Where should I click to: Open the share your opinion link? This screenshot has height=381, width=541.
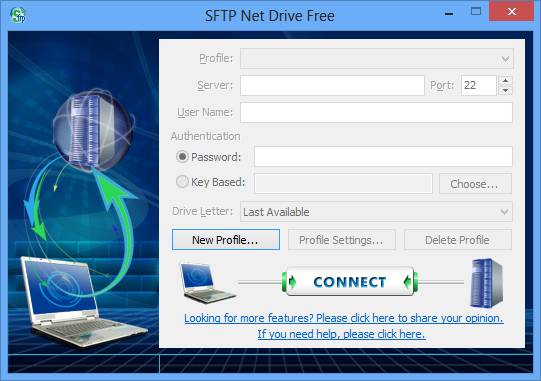tap(344, 318)
